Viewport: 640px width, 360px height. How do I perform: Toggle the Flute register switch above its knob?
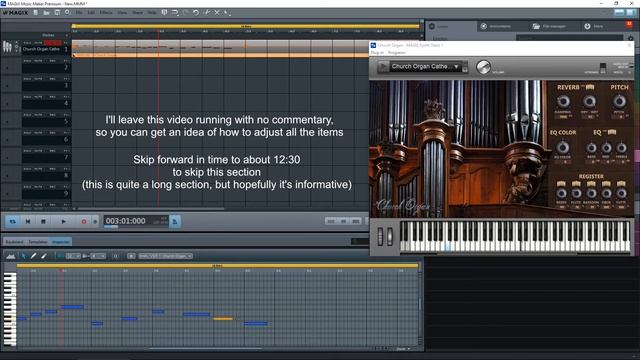[576, 184]
